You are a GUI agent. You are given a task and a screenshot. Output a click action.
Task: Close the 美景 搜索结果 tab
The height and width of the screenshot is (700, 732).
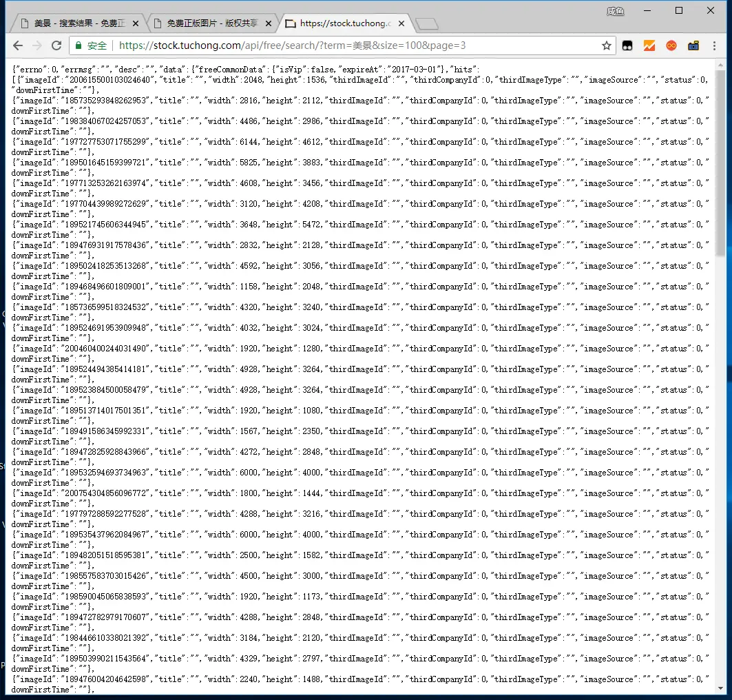pyautogui.click(x=136, y=23)
